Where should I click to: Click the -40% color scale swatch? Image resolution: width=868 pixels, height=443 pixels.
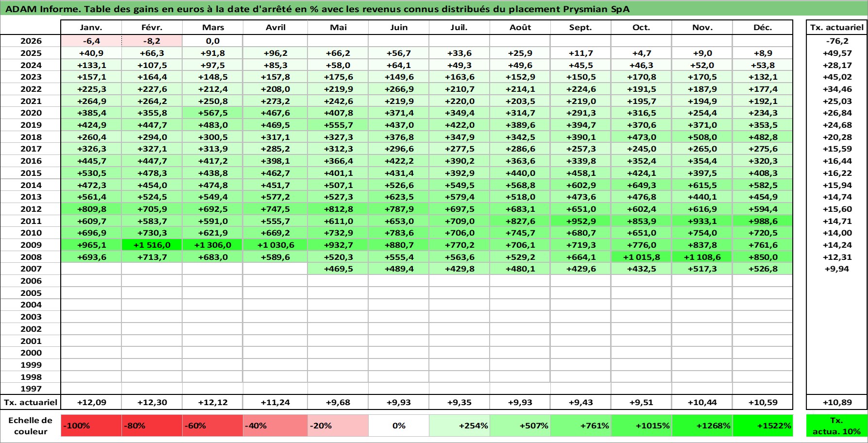pyautogui.click(x=275, y=426)
